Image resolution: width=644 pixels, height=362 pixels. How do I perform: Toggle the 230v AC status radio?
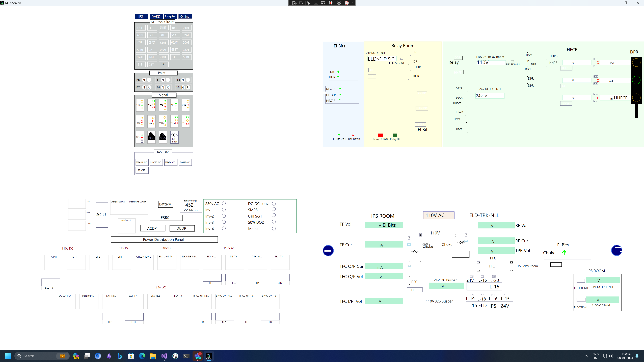(x=224, y=204)
